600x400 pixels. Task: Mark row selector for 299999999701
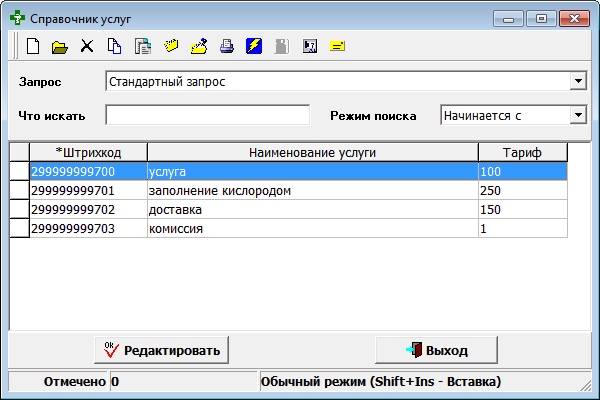[20, 190]
